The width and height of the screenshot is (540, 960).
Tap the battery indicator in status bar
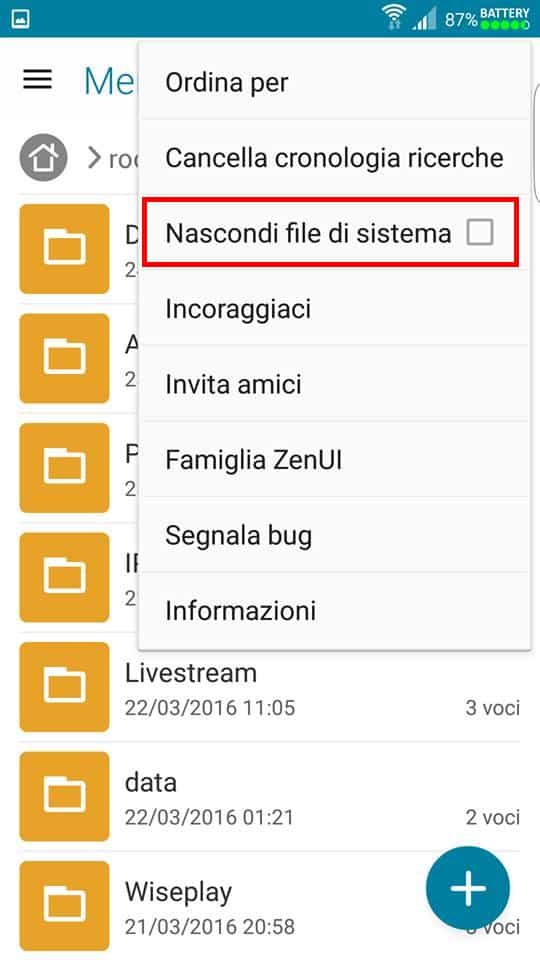[x=504, y=18]
